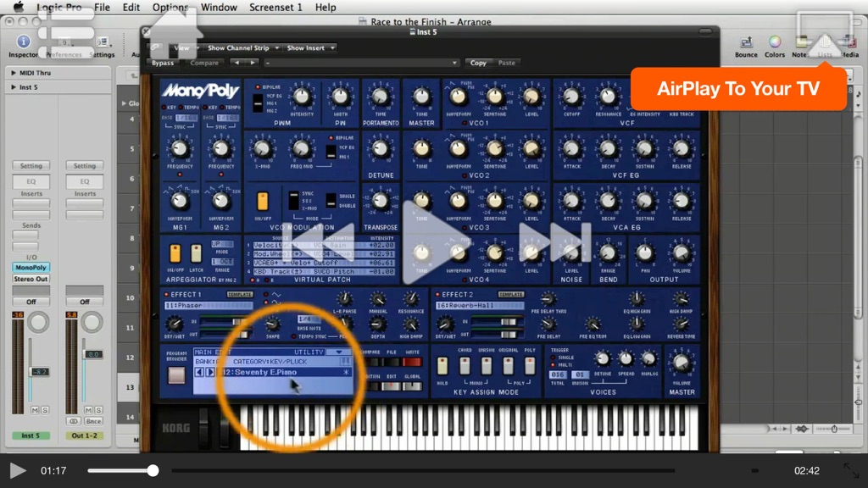Image resolution: width=868 pixels, height=488 pixels.
Task: Toggle the Arpeggiator Latch switch
Action: (x=196, y=253)
